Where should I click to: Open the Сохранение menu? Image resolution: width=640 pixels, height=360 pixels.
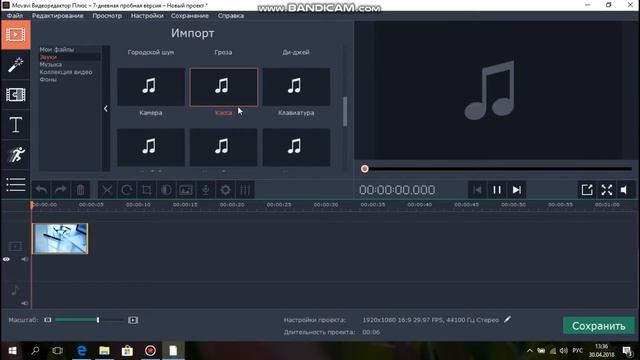pyautogui.click(x=190, y=16)
